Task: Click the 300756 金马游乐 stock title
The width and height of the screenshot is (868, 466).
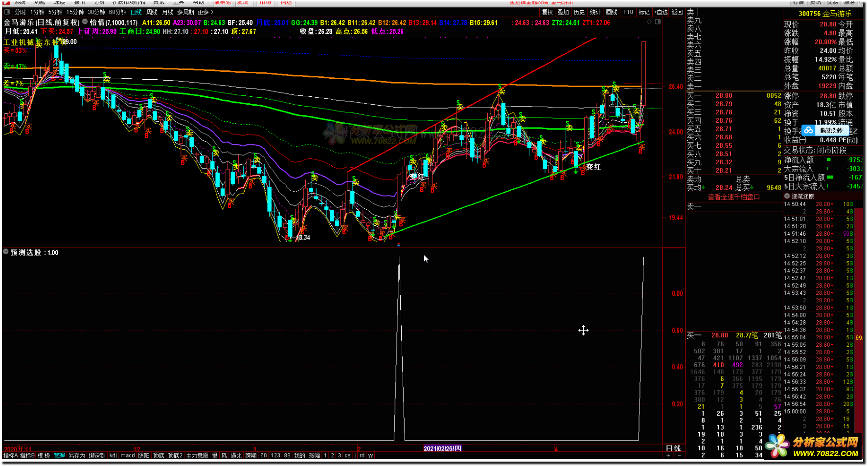Action: [x=825, y=14]
